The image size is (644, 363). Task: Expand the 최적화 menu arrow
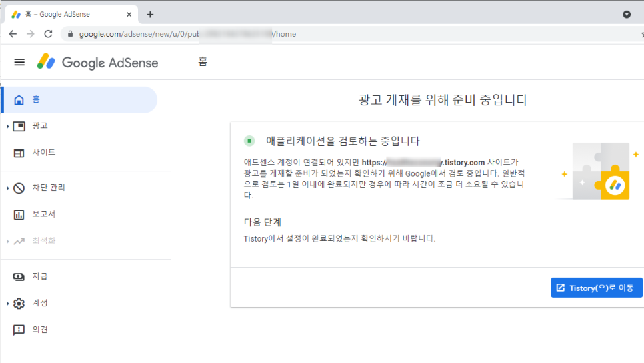[8, 242]
